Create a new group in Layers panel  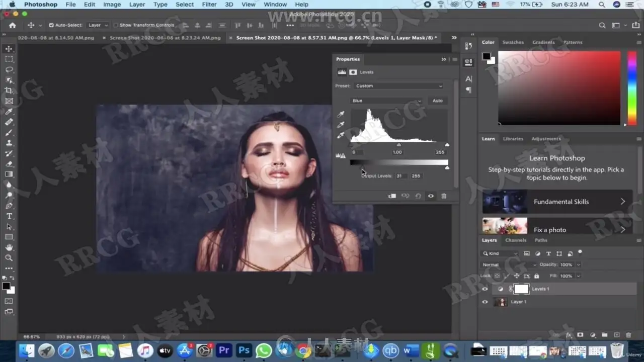605,335
